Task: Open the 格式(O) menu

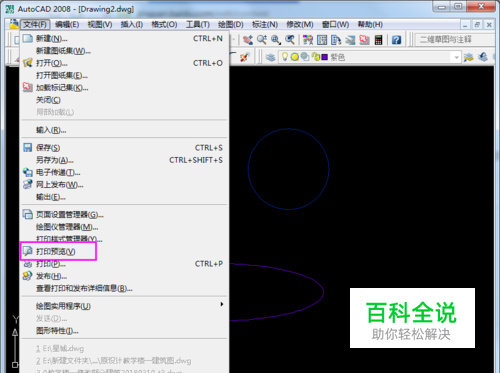Action: pos(164,24)
